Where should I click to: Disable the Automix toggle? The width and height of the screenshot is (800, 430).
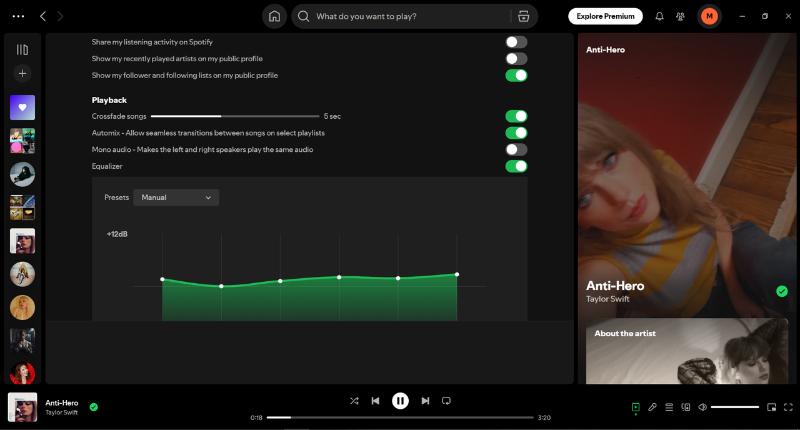coord(516,133)
